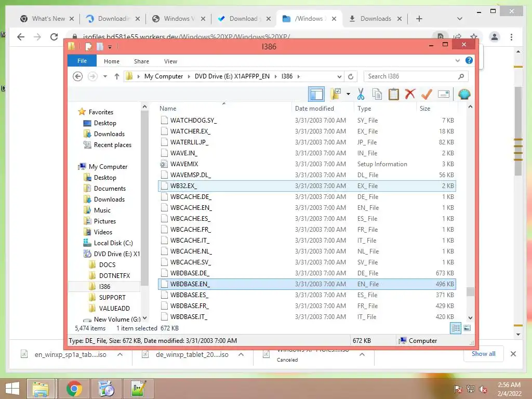Bookmark this page with the star
The width and height of the screenshot is (532, 399).
474,37
